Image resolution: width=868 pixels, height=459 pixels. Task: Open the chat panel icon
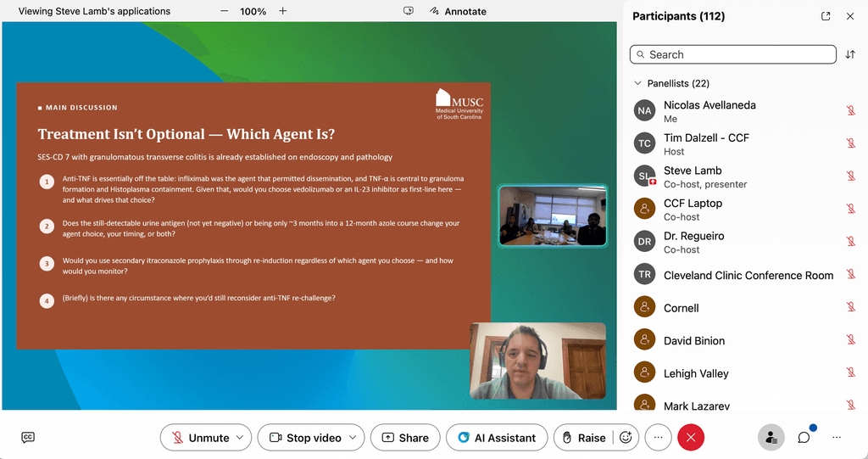[x=804, y=438]
